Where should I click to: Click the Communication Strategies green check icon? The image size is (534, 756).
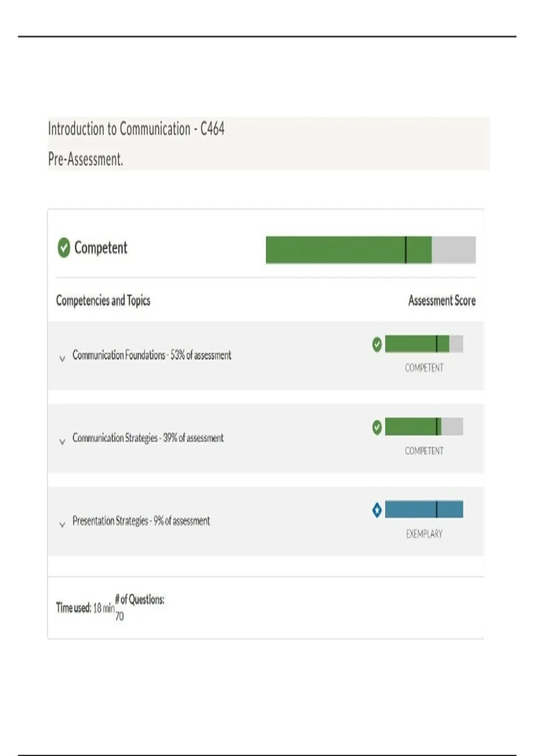point(377,427)
